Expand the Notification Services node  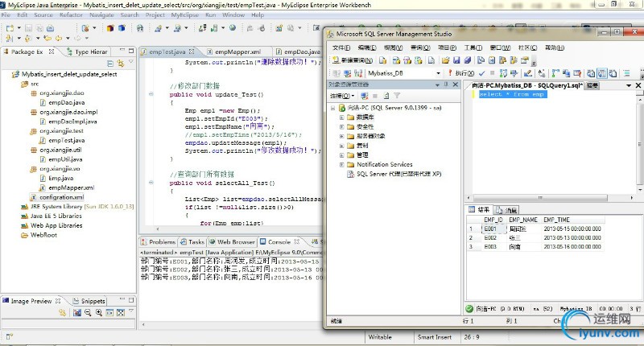341,165
